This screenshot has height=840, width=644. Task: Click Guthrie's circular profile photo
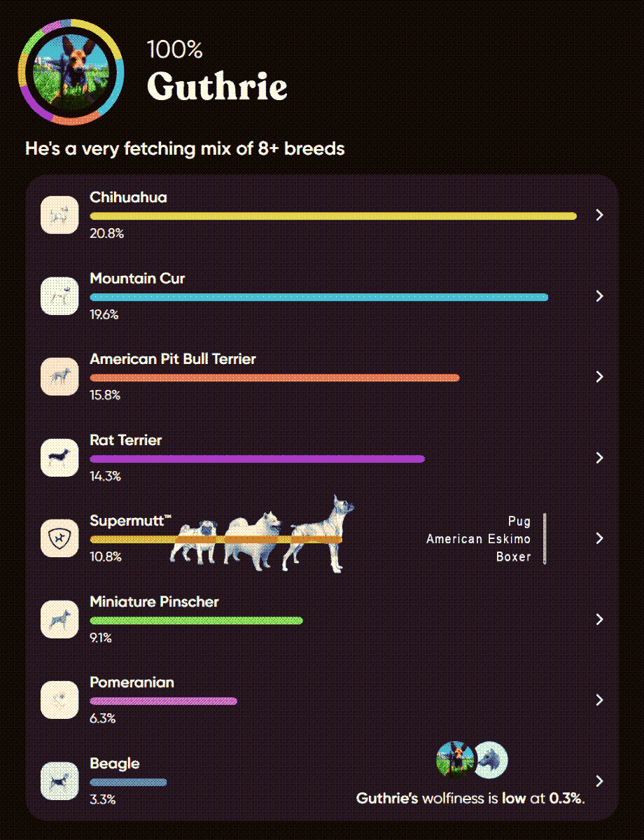(71, 71)
